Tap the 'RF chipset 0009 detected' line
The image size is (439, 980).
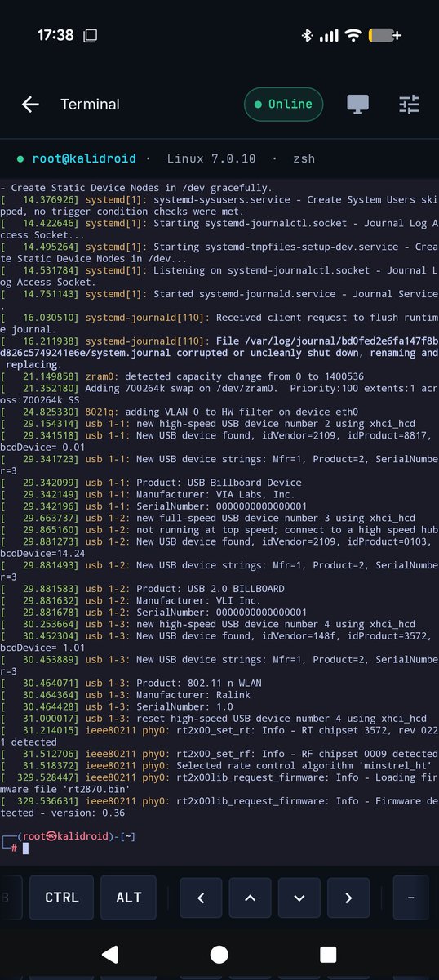pyautogui.click(x=219, y=754)
